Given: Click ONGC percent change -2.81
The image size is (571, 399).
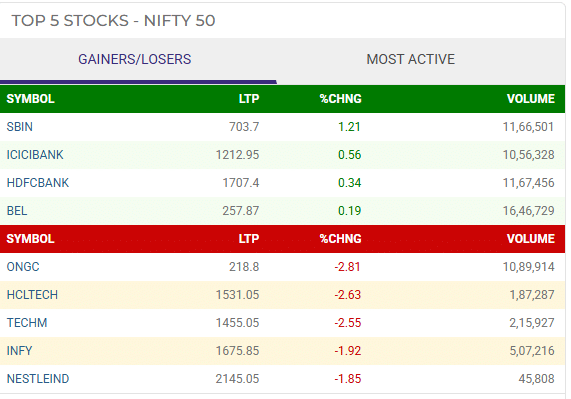Looking at the screenshot, I should pyautogui.click(x=348, y=267).
